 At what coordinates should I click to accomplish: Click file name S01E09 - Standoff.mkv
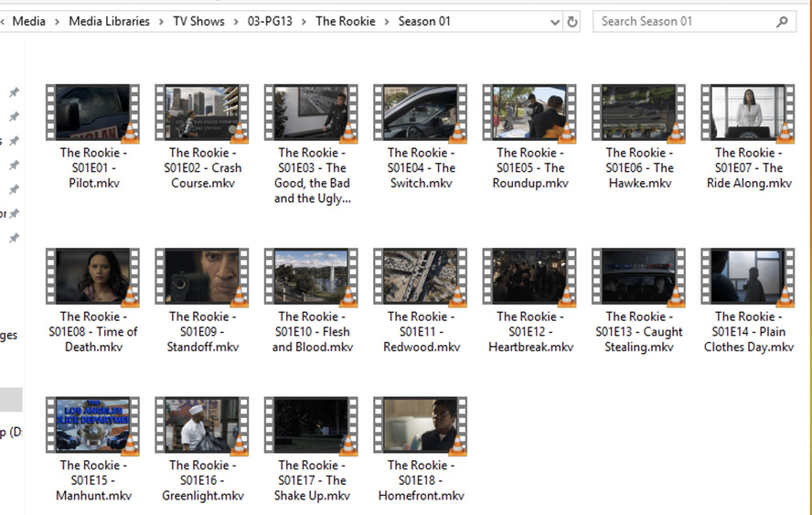[x=202, y=331]
